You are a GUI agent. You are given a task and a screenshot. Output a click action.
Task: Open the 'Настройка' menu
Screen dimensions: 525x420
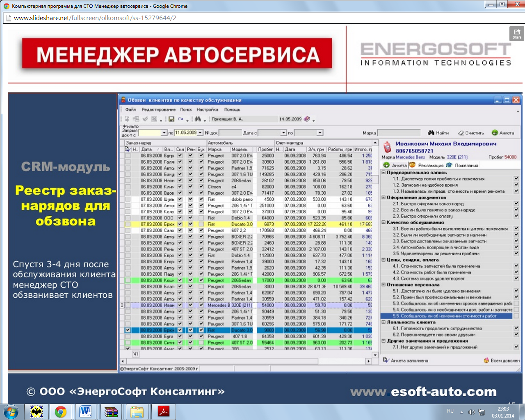[x=207, y=110]
